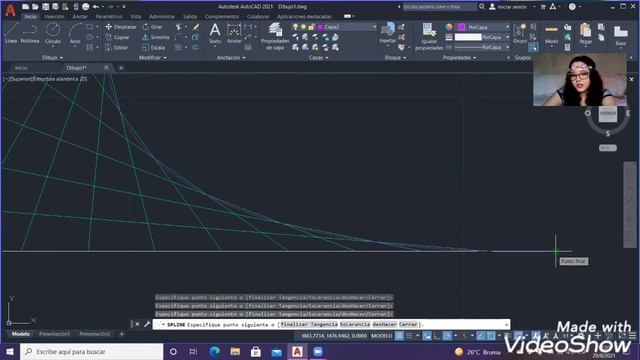The width and height of the screenshot is (640, 360).
Task: Select the Línea drawing tool
Action: pos(11,33)
